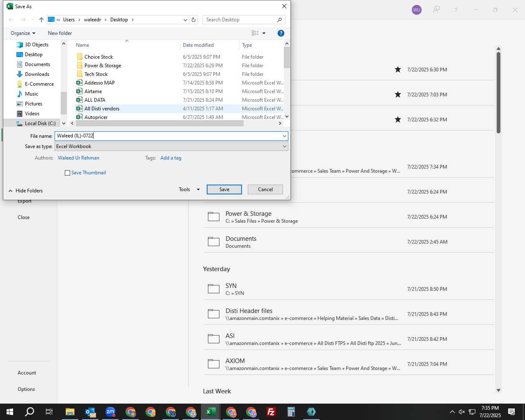Click Close in Excel backstage menu

click(x=24, y=217)
